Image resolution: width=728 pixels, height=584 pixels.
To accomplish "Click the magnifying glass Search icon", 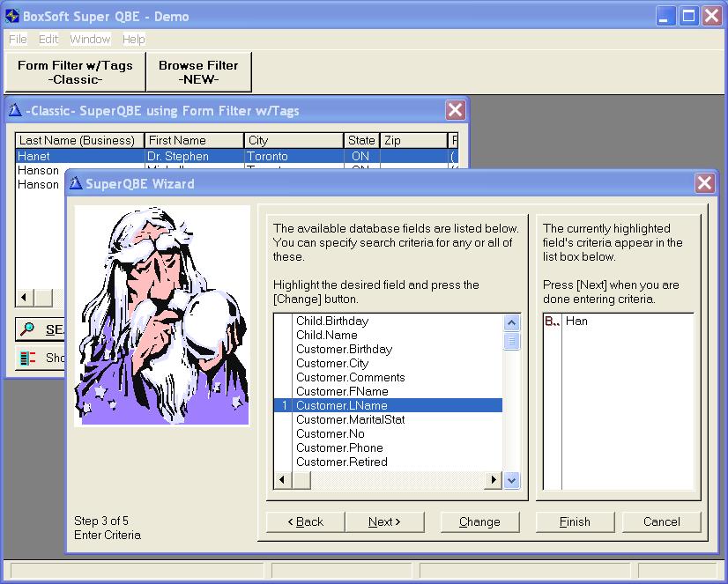I will pos(27,329).
